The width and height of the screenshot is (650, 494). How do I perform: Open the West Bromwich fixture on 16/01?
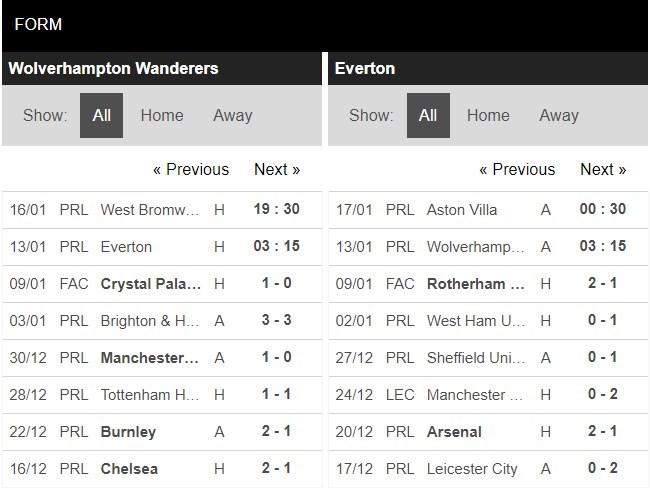(162, 210)
